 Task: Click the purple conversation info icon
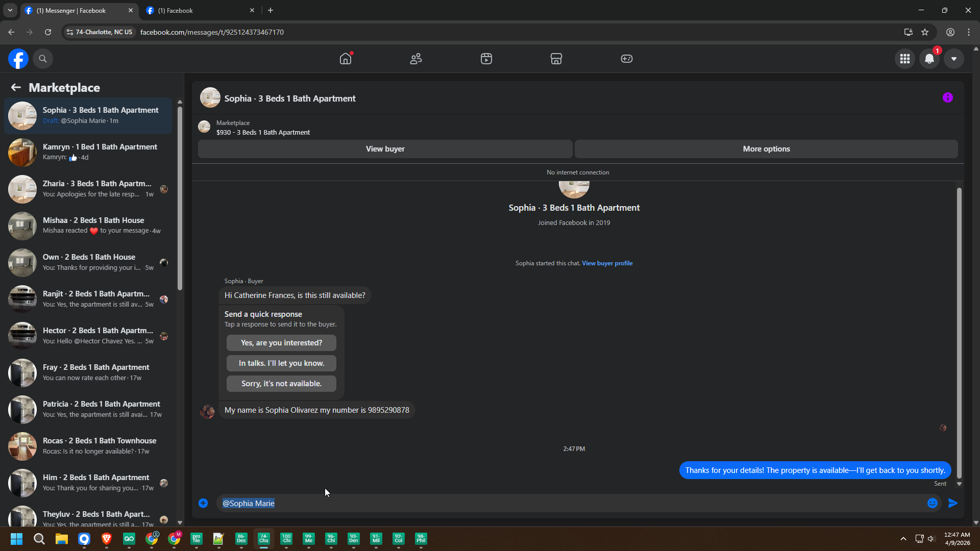947,97
